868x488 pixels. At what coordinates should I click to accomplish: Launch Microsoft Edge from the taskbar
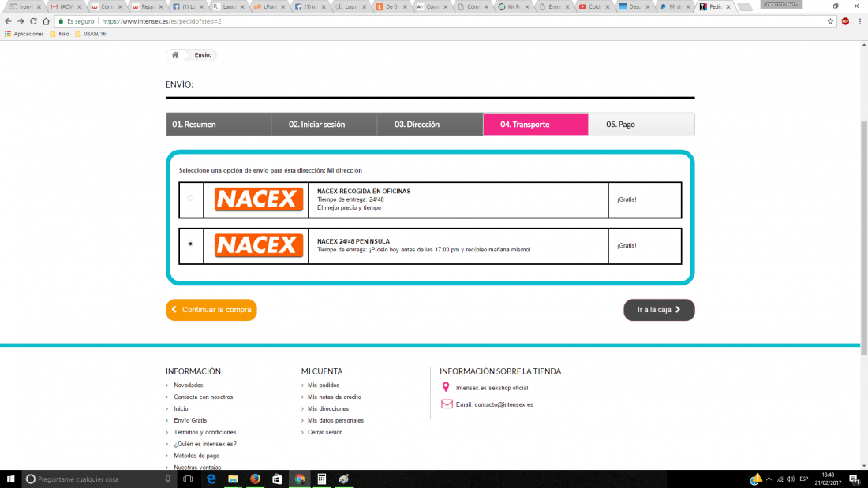(x=211, y=479)
